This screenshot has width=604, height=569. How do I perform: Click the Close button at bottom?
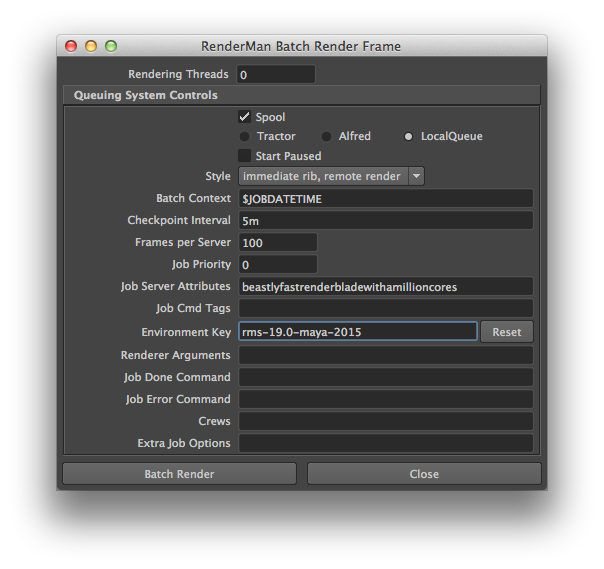[424, 474]
